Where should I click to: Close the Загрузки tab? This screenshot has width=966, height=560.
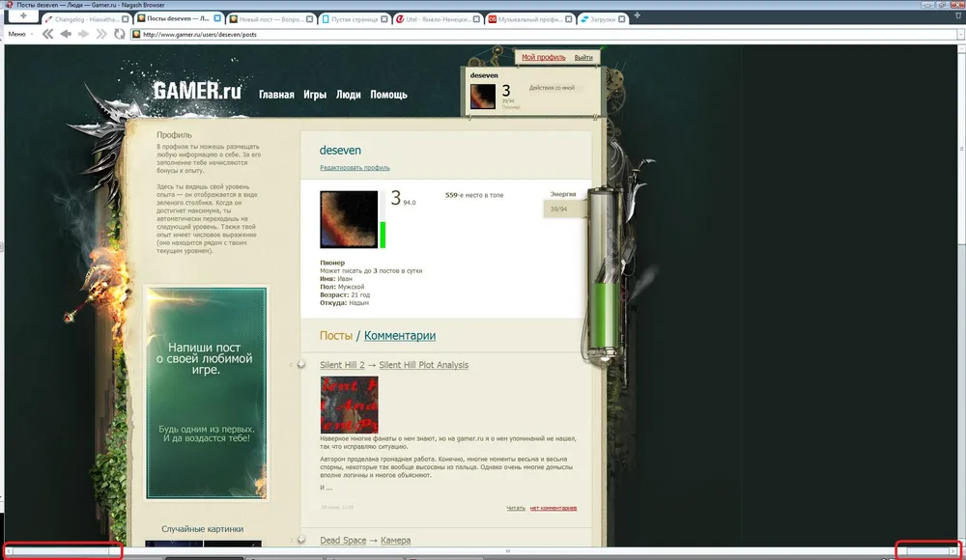[621, 18]
